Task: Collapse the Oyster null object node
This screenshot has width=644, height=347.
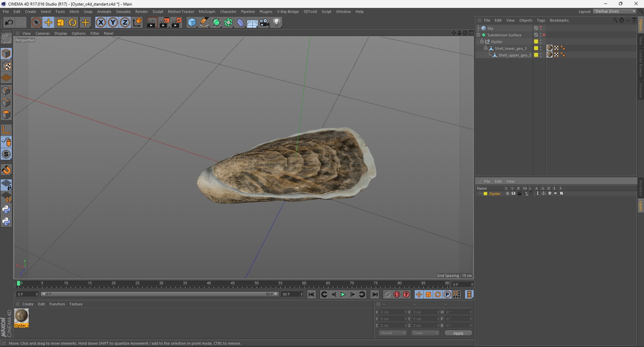Action: (482, 42)
